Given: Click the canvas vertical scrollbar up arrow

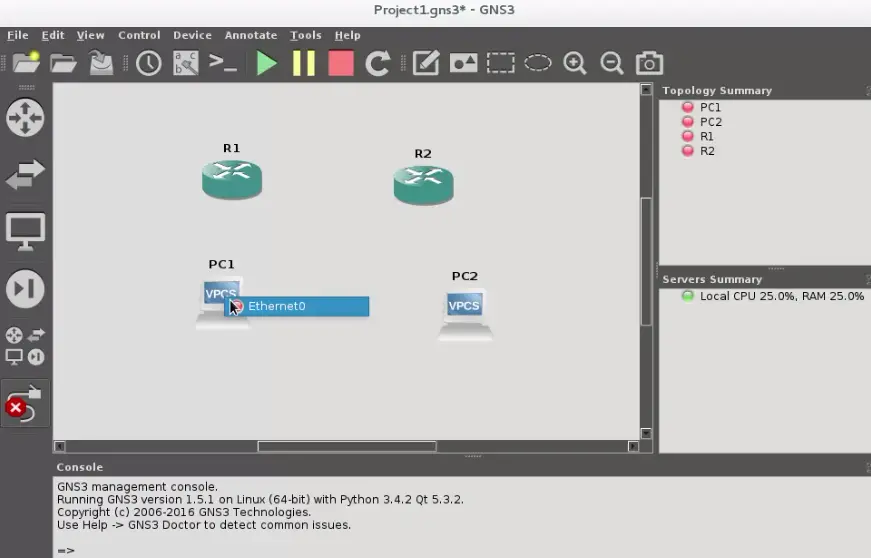Looking at the screenshot, I should tap(645, 89).
